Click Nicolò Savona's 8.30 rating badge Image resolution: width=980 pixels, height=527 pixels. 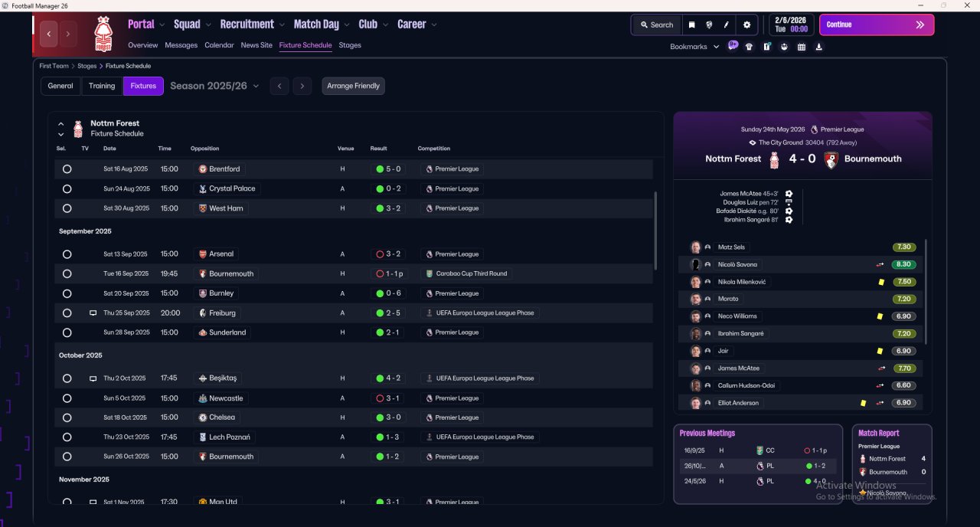[x=904, y=264]
